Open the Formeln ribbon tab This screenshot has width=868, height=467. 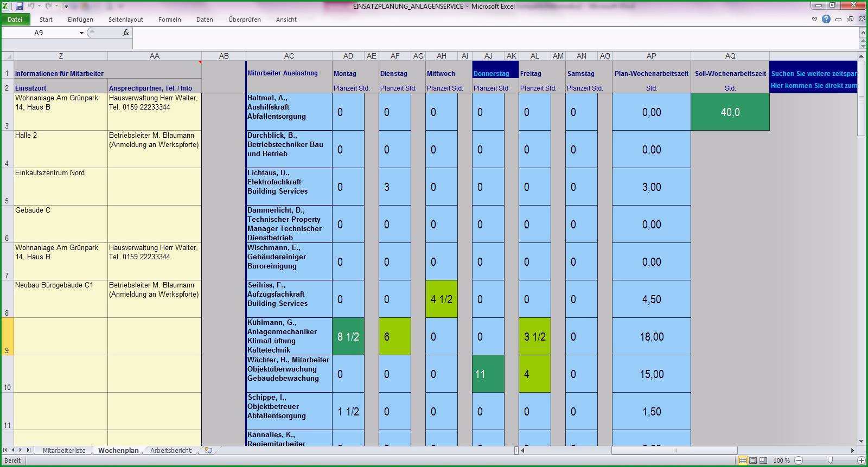(x=170, y=20)
